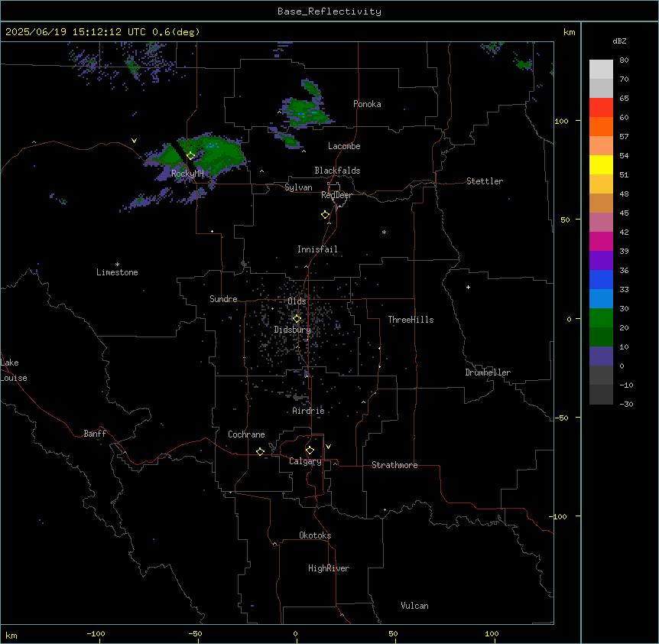
Task: Click the Stettler town label
Action: click(x=484, y=181)
